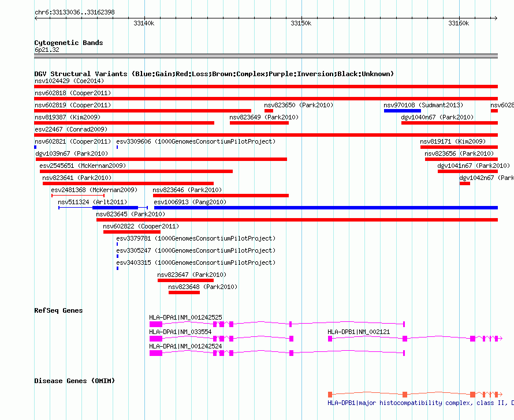Open nsv823648 (Park2010) variant label
Viewport: 514px width, 420px height.
[x=203, y=287]
